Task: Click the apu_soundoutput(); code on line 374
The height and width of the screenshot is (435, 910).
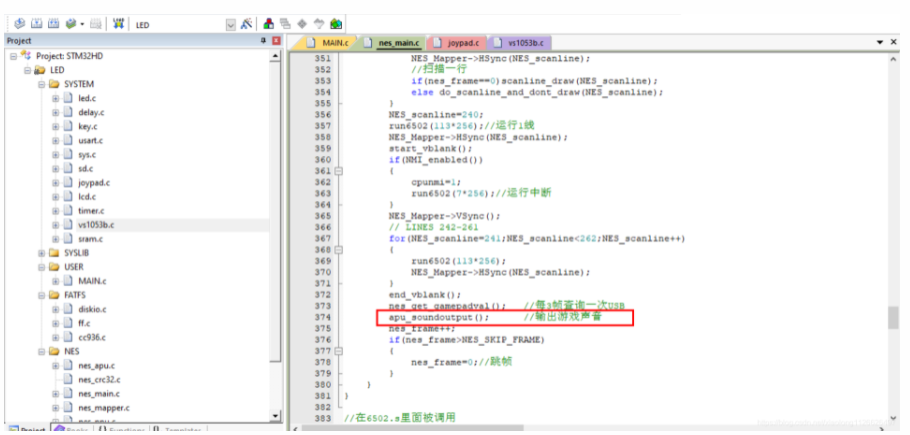Action: pyautogui.click(x=439, y=317)
